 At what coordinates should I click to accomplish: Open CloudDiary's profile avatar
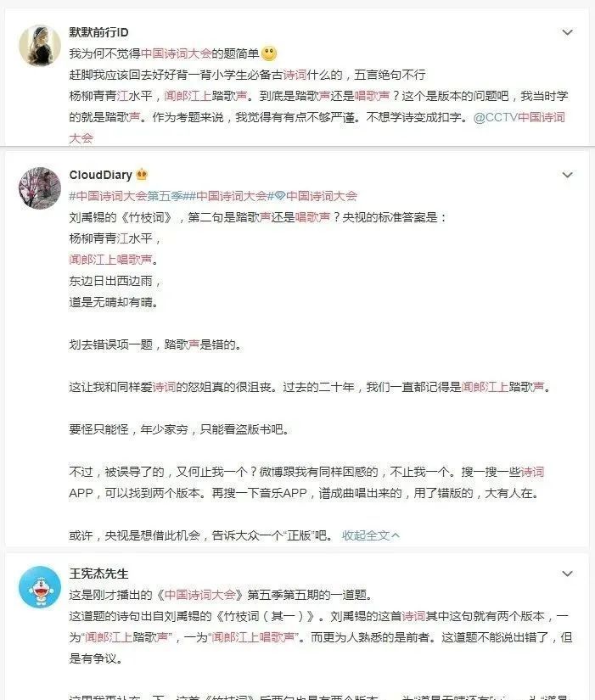click(x=40, y=188)
